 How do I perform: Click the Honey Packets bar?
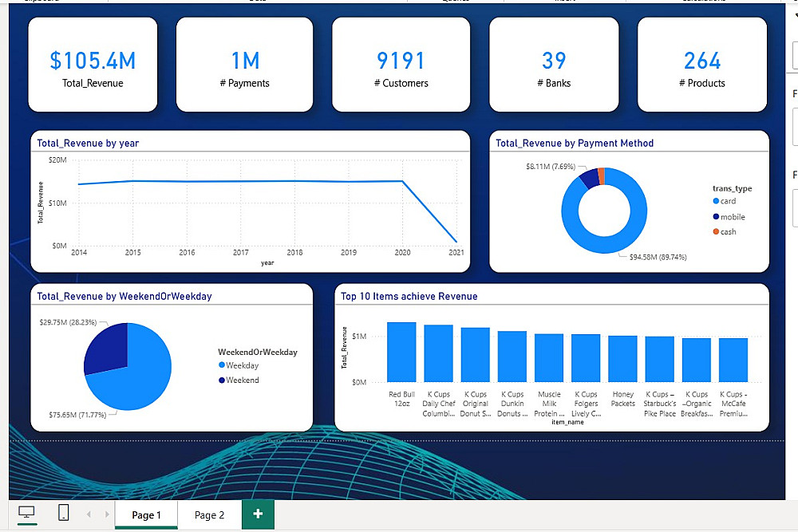pos(623,359)
